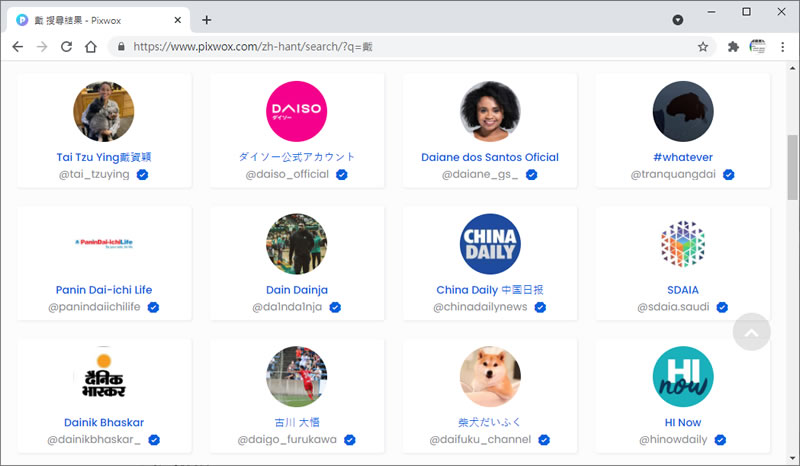Open daigo_furukawa soccer photo avatar
This screenshot has width=800, height=466.
(296, 377)
